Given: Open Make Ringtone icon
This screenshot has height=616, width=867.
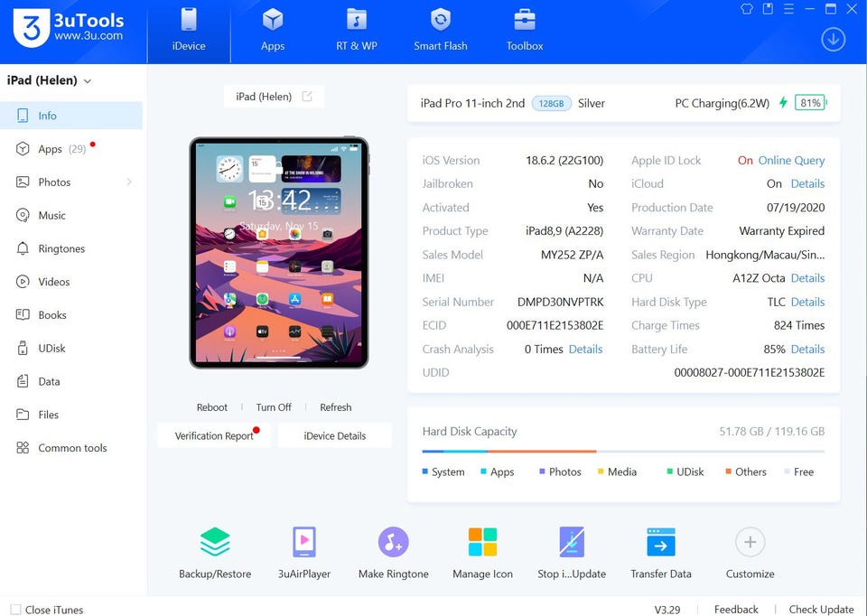Looking at the screenshot, I should coord(393,542).
